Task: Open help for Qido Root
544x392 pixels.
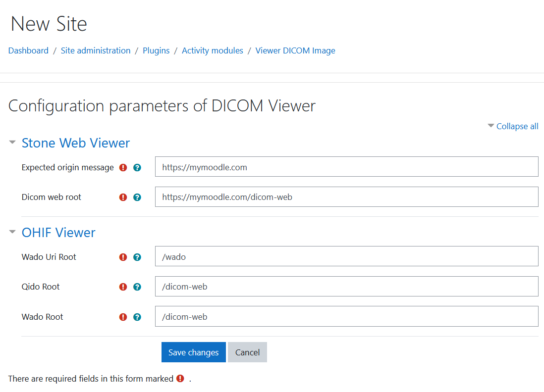Action: coord(137,286)
